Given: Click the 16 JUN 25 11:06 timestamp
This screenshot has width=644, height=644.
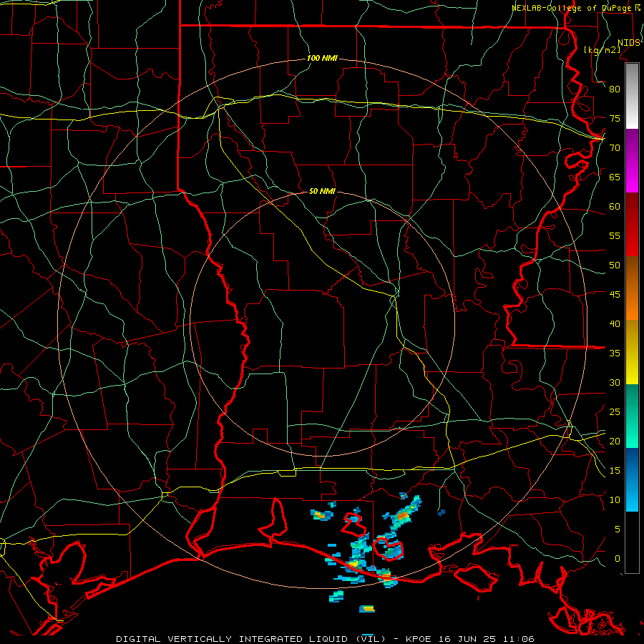Looking at the screenshot, I should [x=487, y=639].
